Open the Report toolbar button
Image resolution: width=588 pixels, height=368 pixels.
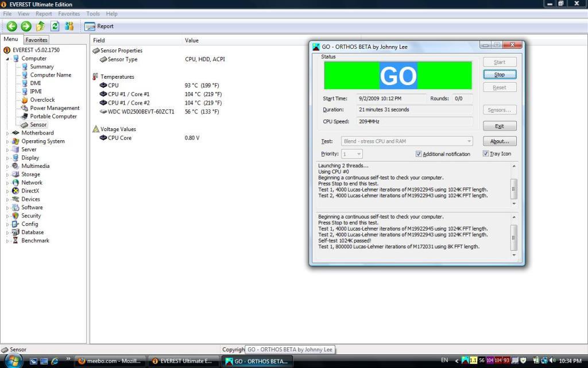pyautogui.click(x=99, y=26)
